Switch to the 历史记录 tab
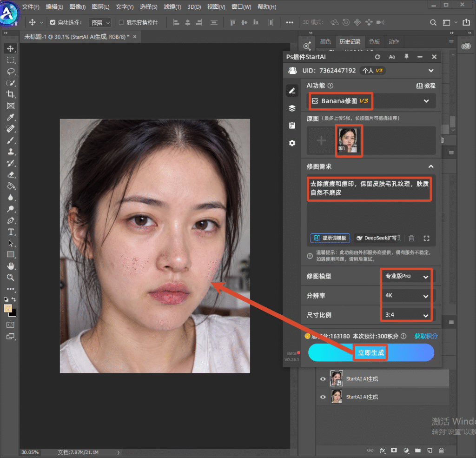The width and height of the screenshot is (476, 458). tap(350, 41)
